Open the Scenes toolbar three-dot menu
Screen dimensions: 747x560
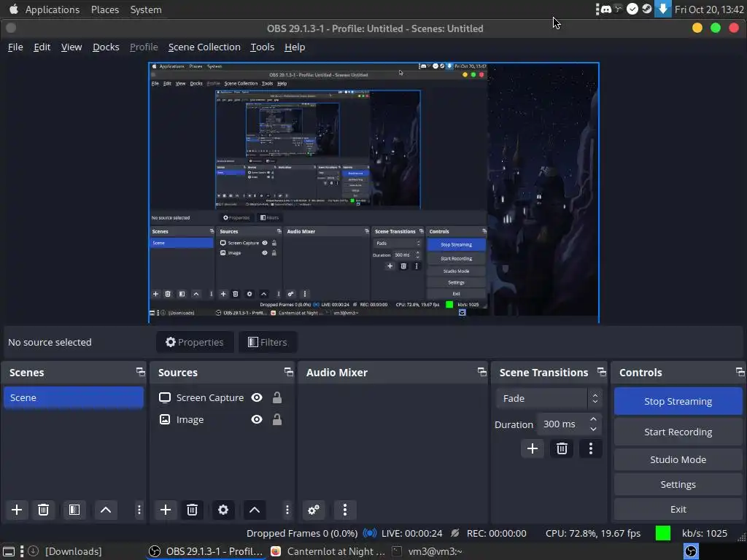139,510
